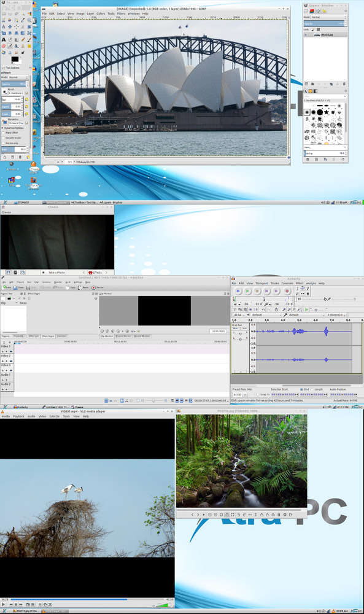
Task: Open Project Rate 44100 dropdown
Action: [240, 394]
